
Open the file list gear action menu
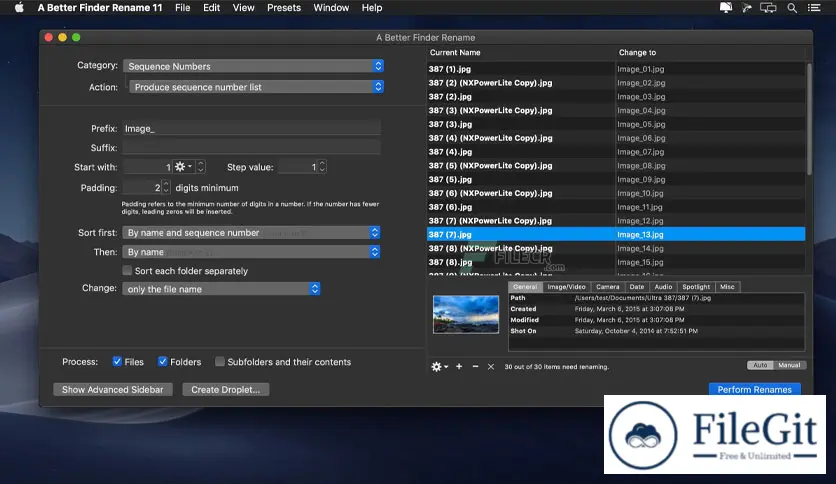pyautogui.click(x=439, y=367)
